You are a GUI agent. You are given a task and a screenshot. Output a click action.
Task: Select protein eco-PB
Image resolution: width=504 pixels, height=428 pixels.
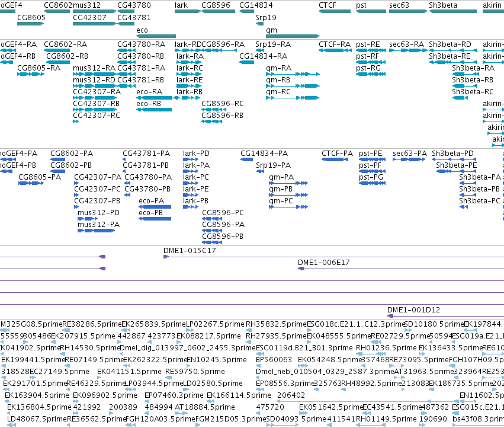(155, 219)
